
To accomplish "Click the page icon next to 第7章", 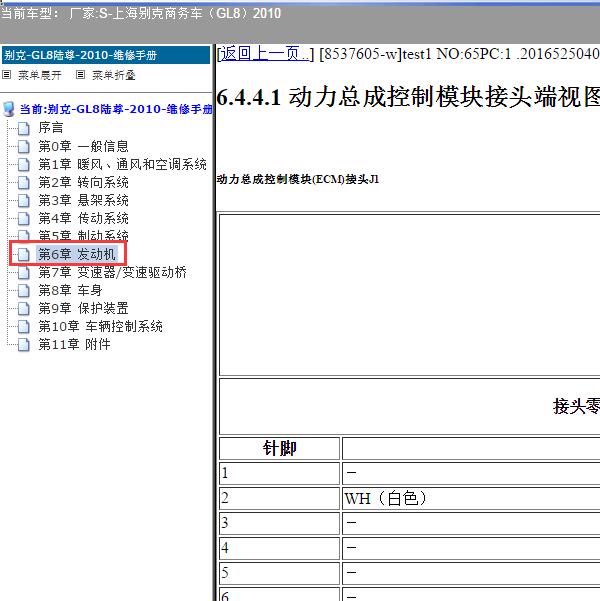I will 24,273.
